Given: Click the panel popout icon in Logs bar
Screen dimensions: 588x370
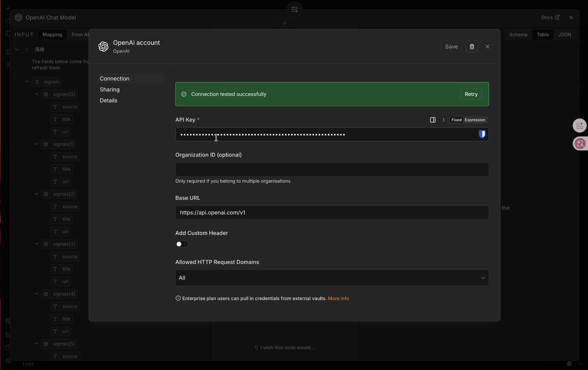Looking at the screenshot, I should pyautogui.click(x=569, y=364).
